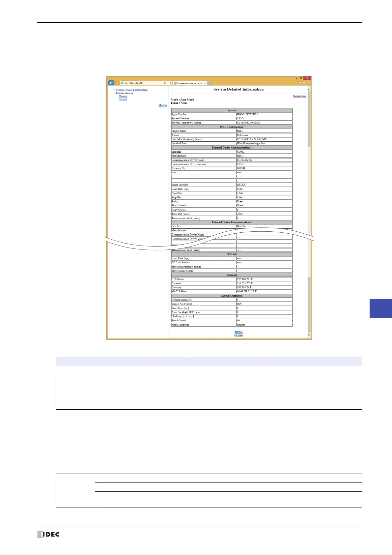
Task: Open the Control link under Remote Access
Action: (123, 99)
